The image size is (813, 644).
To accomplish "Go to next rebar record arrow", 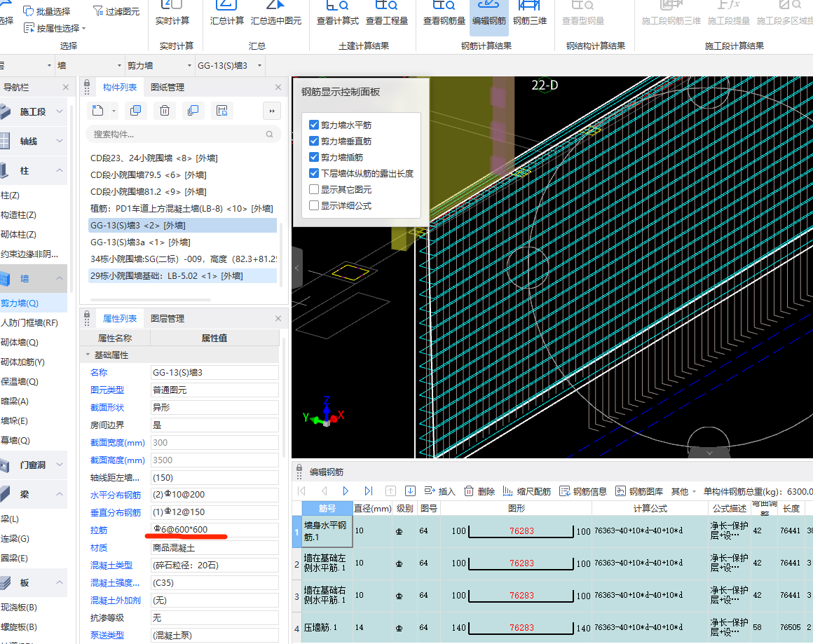I will tap(346, 491).
